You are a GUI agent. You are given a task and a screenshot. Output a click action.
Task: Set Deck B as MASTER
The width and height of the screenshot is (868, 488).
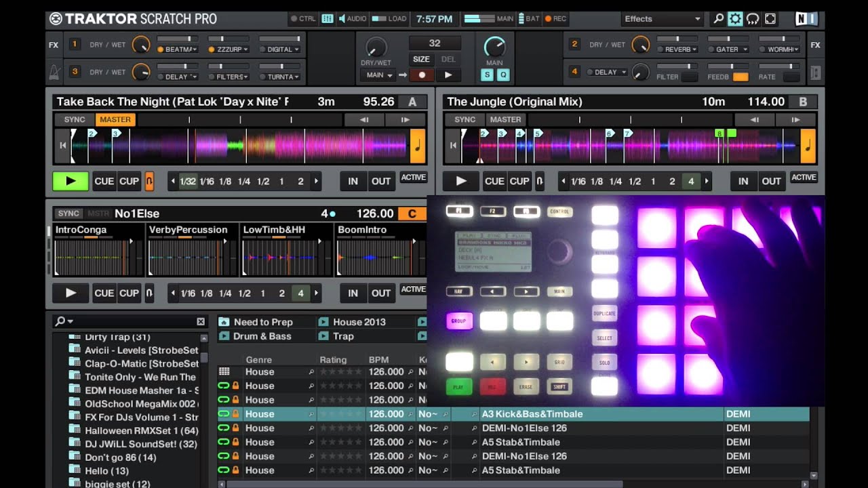click(x=506, y=120)
